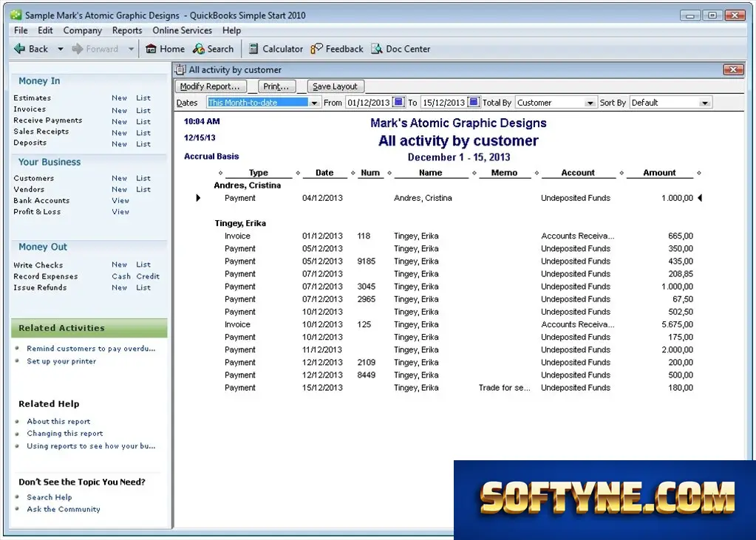
Task: Expand the Total By dropdown
Action: pos(590,103)
